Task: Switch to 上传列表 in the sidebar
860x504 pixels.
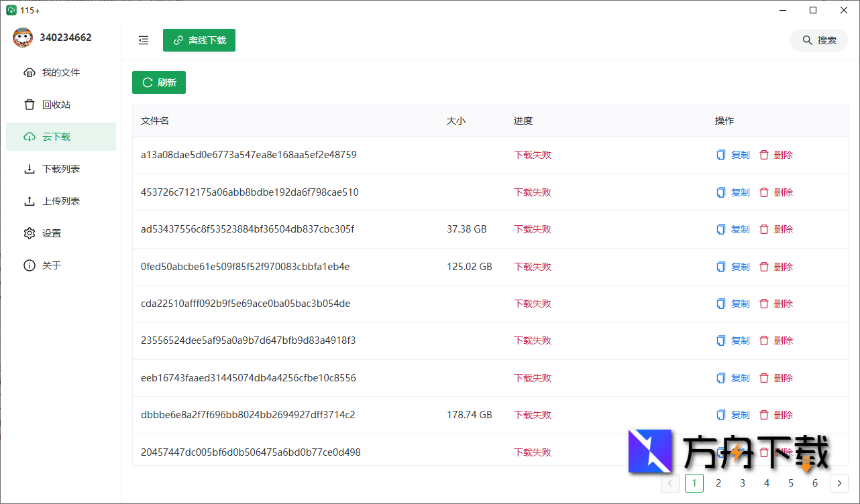Action: (x=60, y=201)
